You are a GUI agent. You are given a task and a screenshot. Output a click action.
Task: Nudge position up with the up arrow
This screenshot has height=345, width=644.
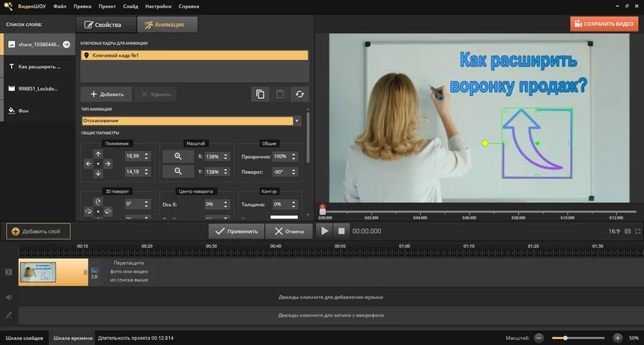[98, 154]
